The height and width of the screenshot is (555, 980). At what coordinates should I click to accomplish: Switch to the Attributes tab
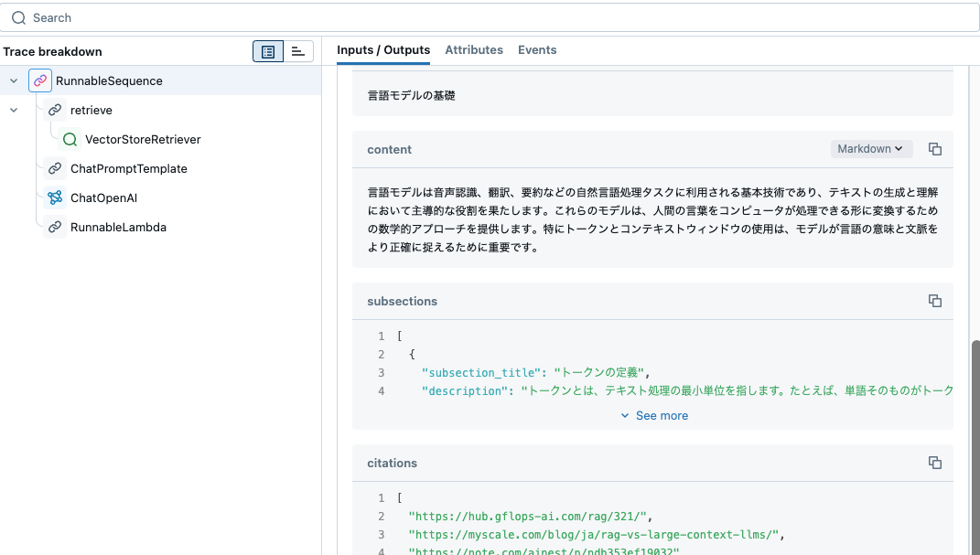474,50
